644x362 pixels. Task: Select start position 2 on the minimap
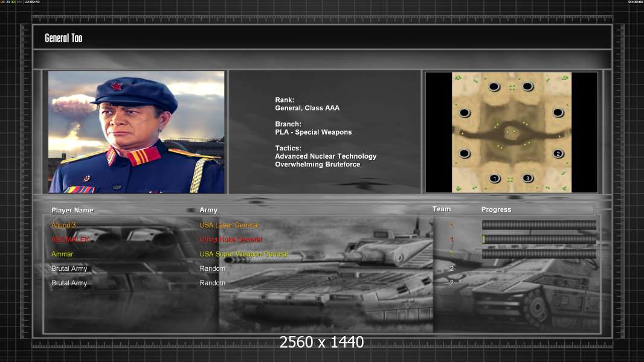(558, 154)
